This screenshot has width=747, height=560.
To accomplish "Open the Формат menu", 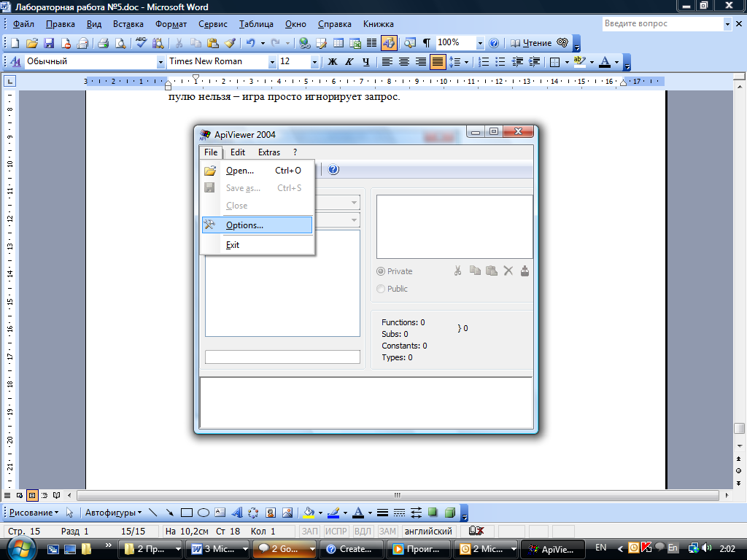I will 171,24.
